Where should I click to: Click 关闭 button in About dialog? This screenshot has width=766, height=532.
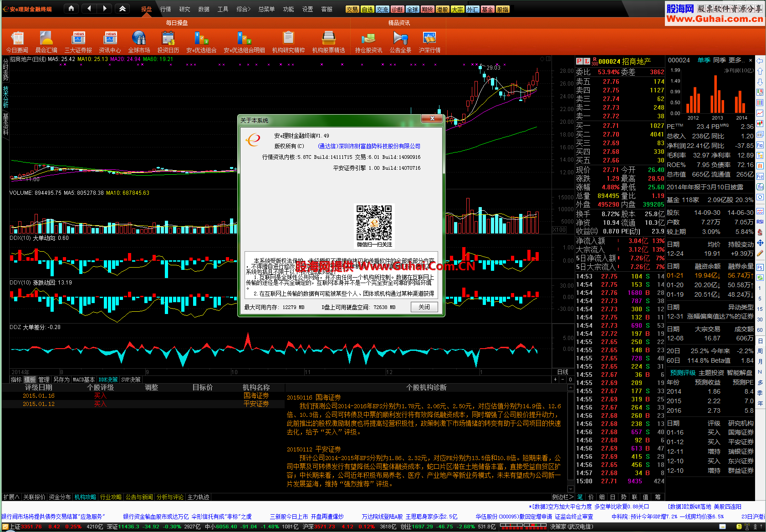pyautogui.click(x=424, y=307)
